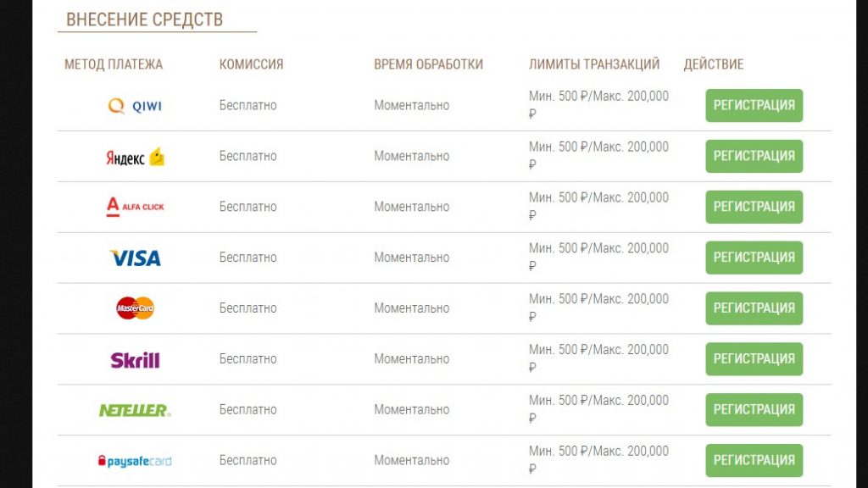Pick the MasterCard logo
The width and height of the screenshot is (868, 488).
(135, 308)
